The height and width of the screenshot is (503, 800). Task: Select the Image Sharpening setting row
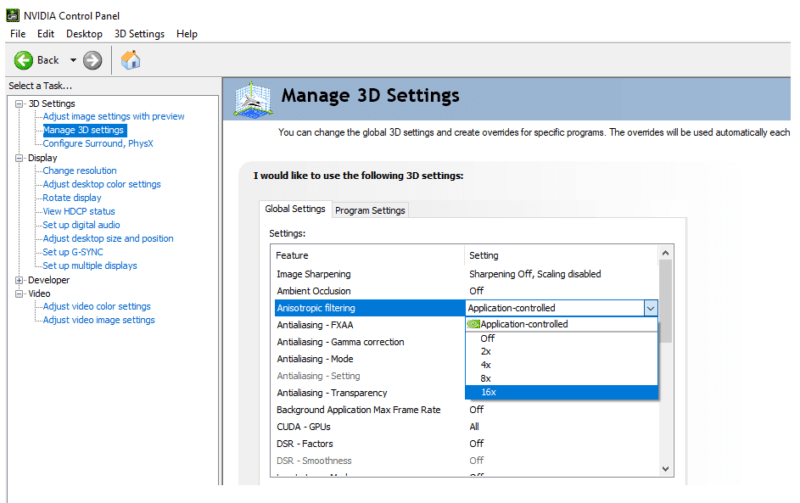pos(313,274)
